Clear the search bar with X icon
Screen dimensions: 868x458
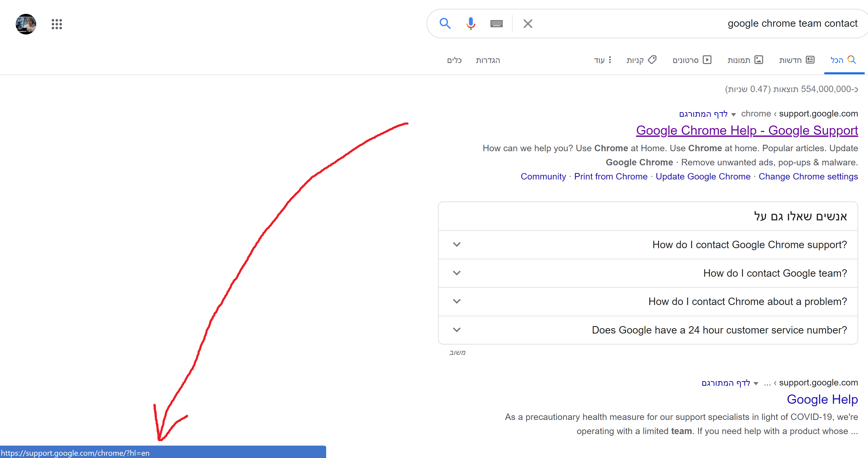tap(527, 24)
